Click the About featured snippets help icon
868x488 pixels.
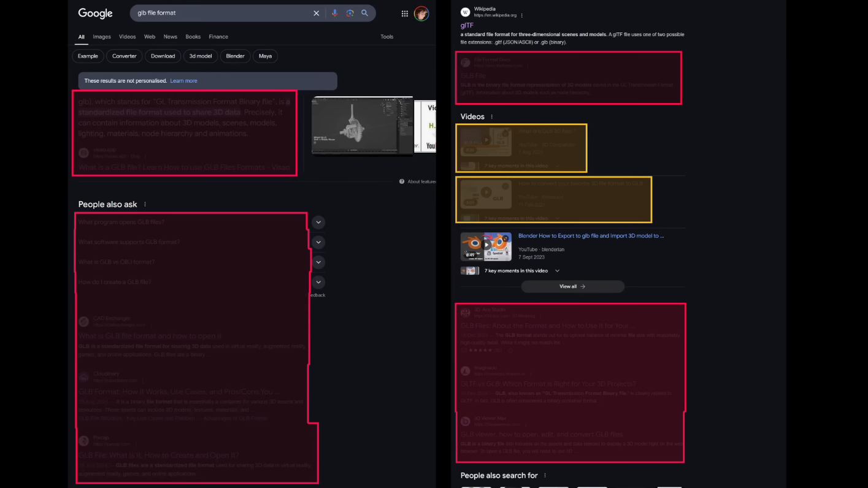(x=402, y=181)
